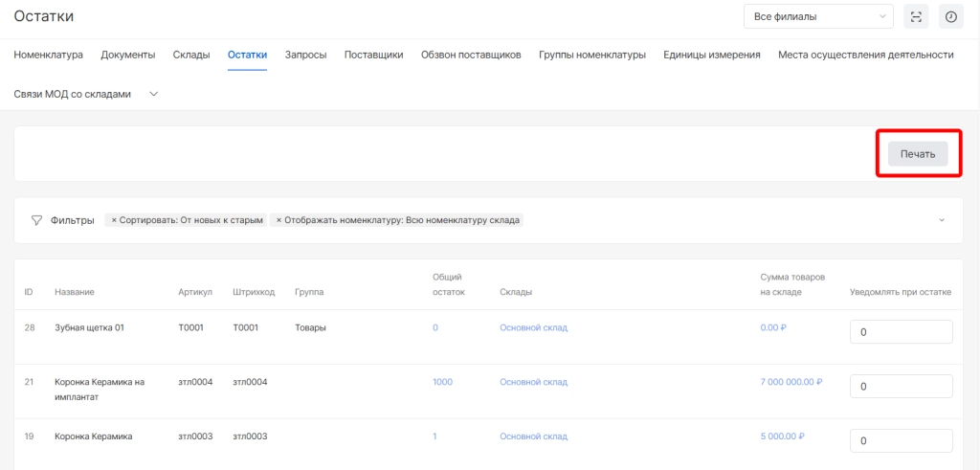Open the Документы tab
980x470 pixels.
[127, 55]
